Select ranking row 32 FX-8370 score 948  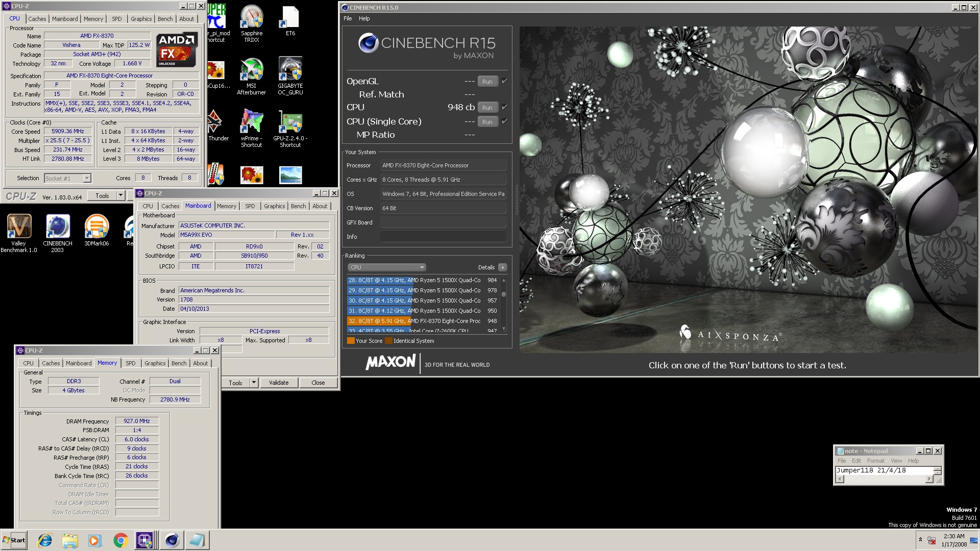click(423, 321)
